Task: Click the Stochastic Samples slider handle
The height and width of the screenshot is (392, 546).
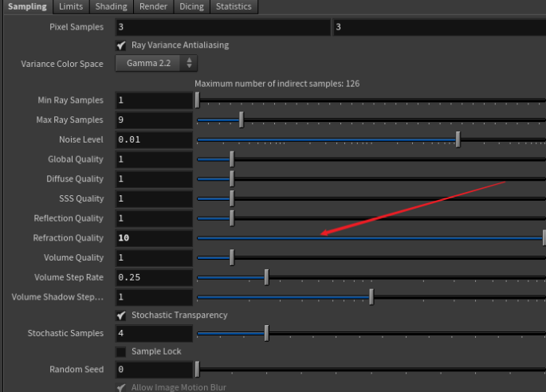Action: (266, 333)
